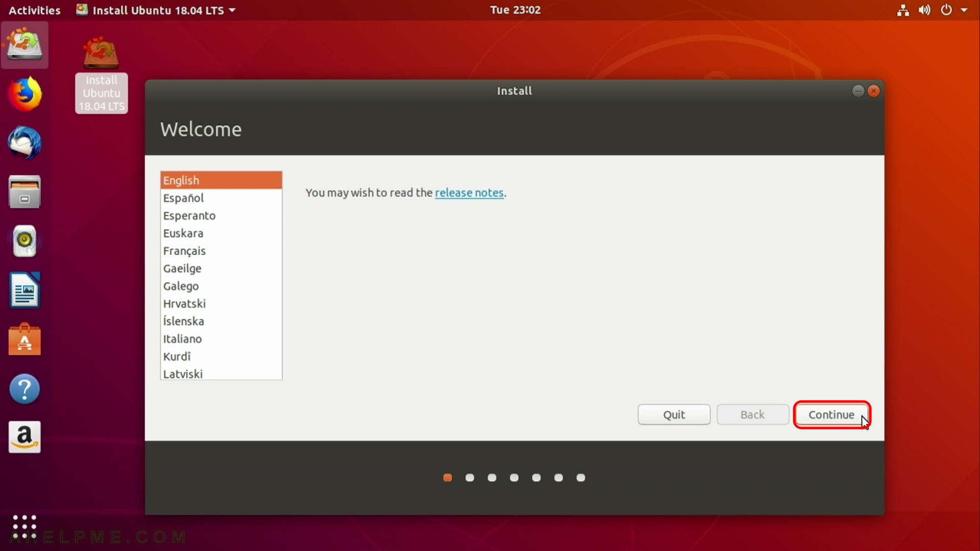This screenshot has height=551, width=980.
Task: Select Kurdî language
Action: click(221, 357)
